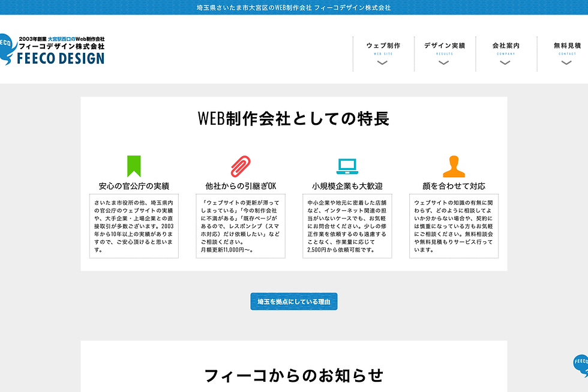Click the orange person icon
The image size is (588, 392).
[454, 166]
